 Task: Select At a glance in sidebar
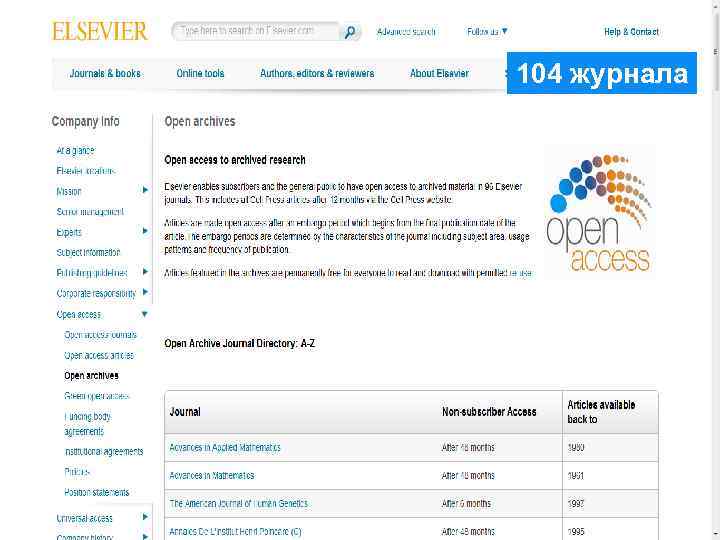tap(76, 151)
